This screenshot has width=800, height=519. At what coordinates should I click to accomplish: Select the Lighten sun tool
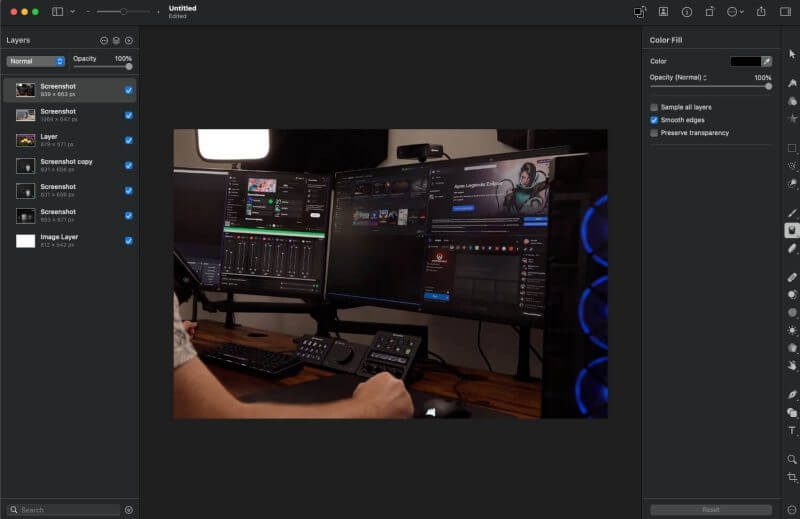pyautogui.click(x=792, y=330)
